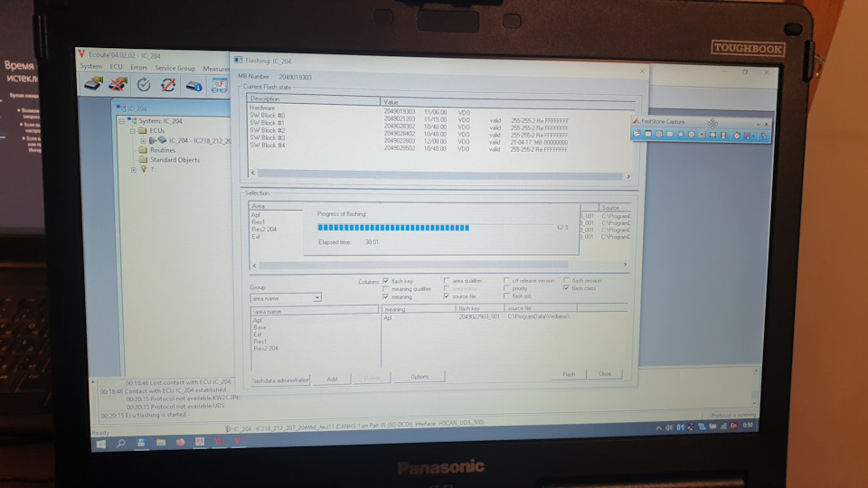
Task: Check the 'priority' column checkbox
Action: click(506, 288)
